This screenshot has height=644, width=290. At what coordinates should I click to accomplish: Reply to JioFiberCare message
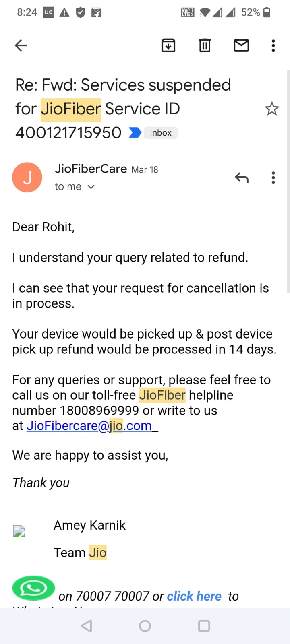coord(242,178)
